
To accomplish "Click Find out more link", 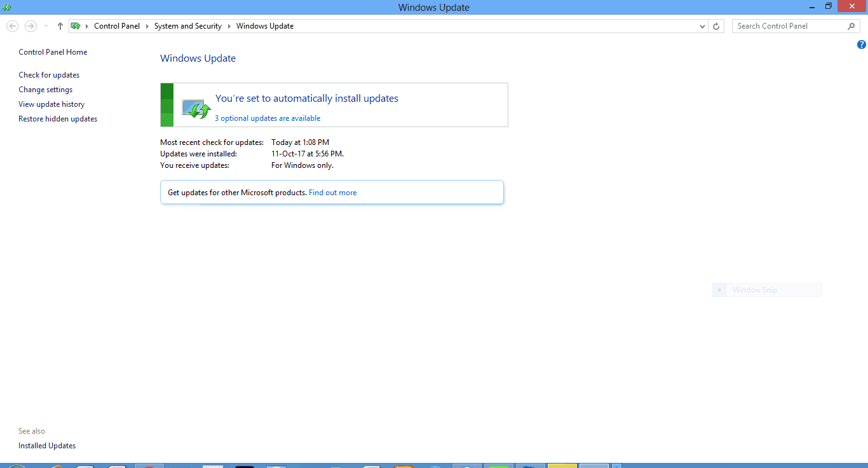I will [333, 193].
